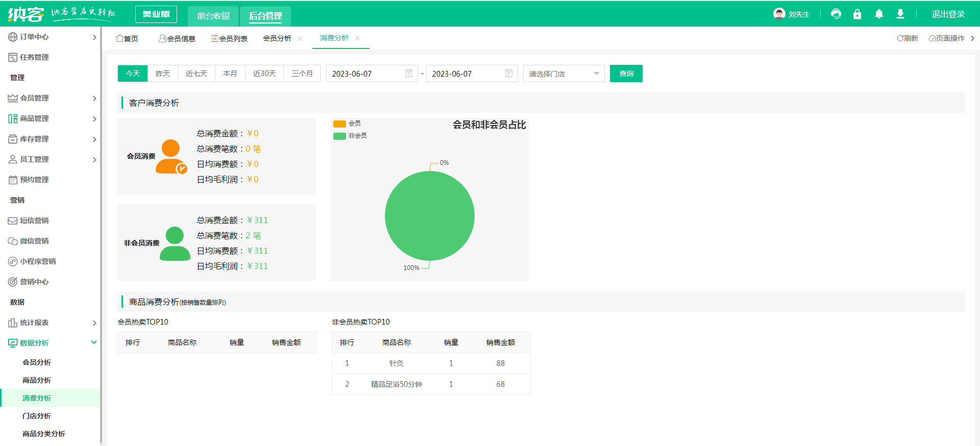Open the 请选择门店 store dropdown
This screenshot has height=446, width=980.
coord(564,73)
